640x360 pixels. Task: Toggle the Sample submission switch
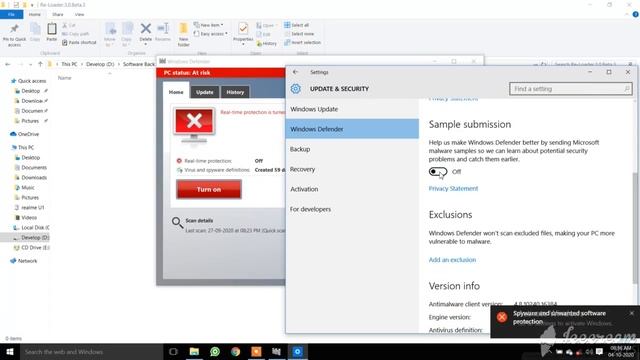(438, 171)
